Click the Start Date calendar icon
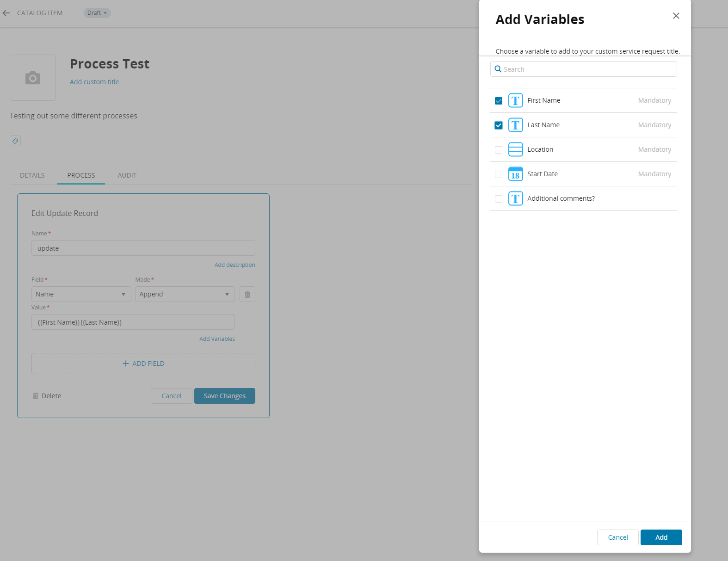The image size is (728, 561). (515, 174)
